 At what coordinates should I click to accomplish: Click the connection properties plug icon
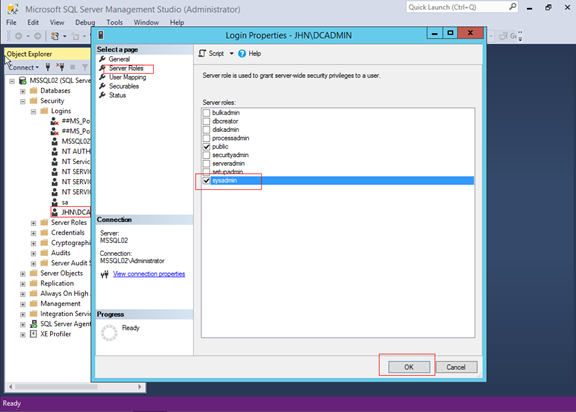[105, 274]
